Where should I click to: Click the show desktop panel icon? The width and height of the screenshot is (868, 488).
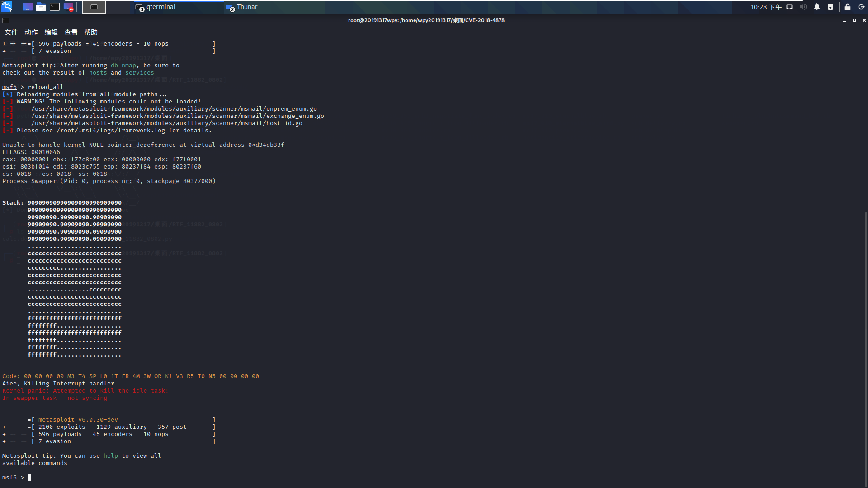[x=28, y=7]
